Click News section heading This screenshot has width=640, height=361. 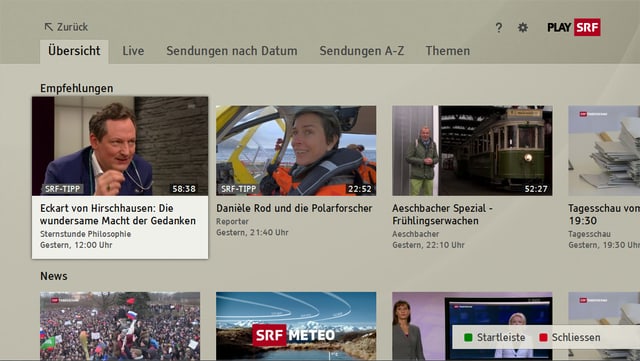click(54, 276)
